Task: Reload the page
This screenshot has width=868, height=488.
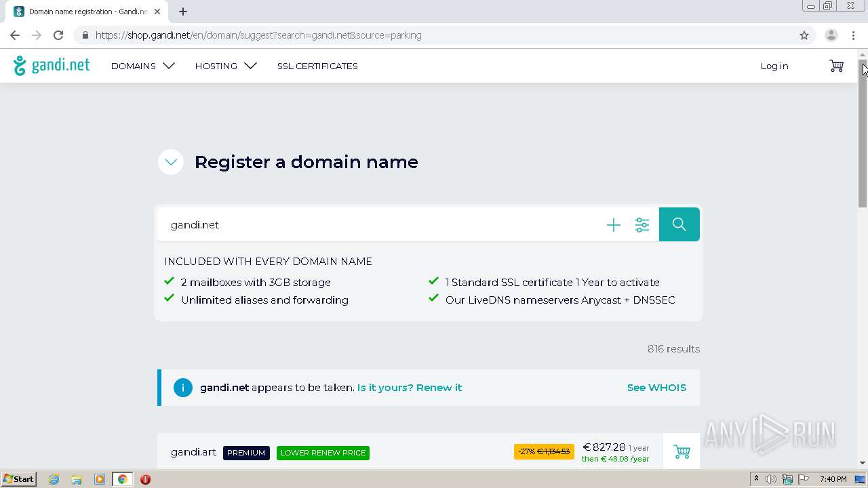Action: pos(58,35)
